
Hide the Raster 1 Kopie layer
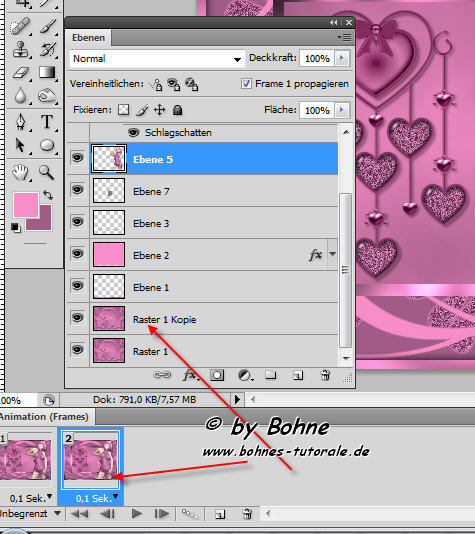[x=78, y=318]
